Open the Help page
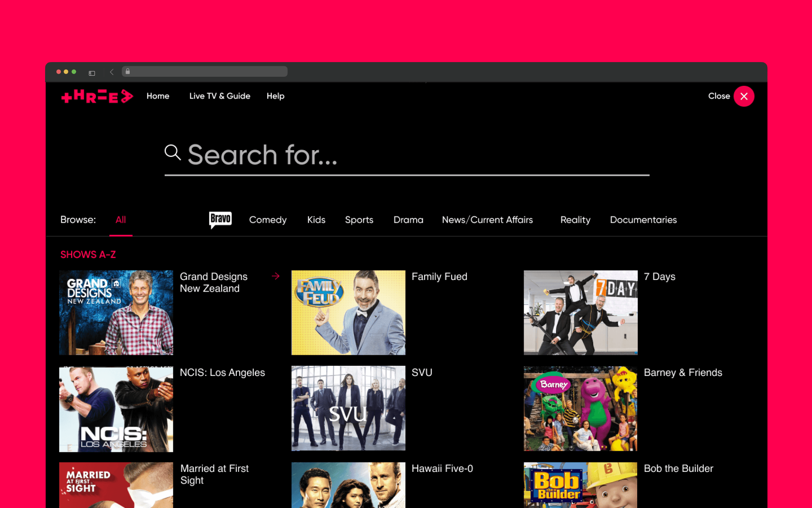The height and width of the screenshot is (508, 812). coord(276,96)
